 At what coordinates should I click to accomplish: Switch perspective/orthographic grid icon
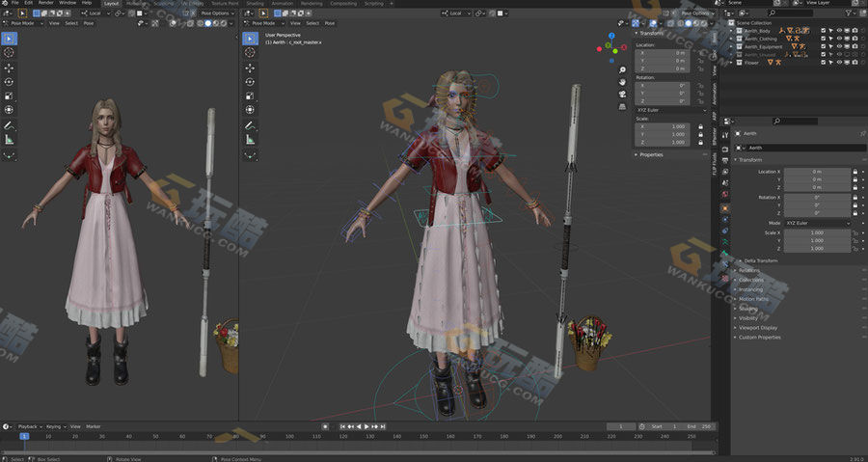622,106
